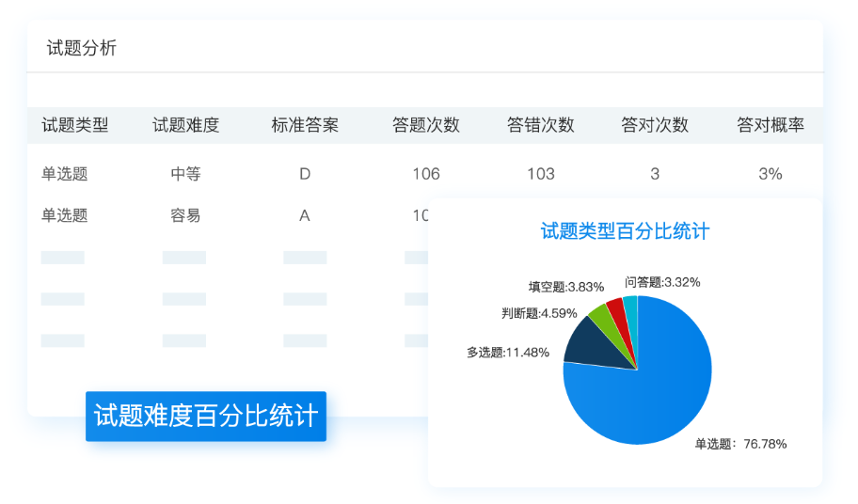Select the red 填空题 pie slice
This screenshot has width=858, height=504.
click(x=618, y=313)
